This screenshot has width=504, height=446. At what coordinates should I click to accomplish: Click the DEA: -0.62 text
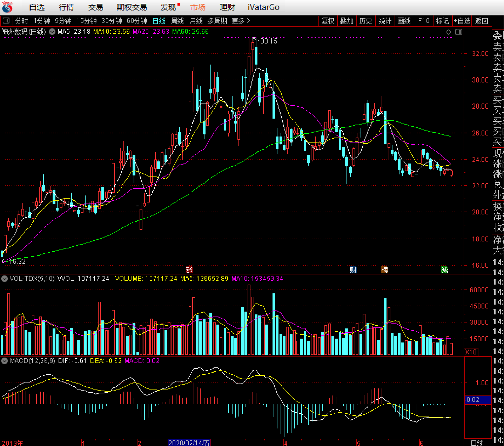pyautogui.click(x=106, y=361)
